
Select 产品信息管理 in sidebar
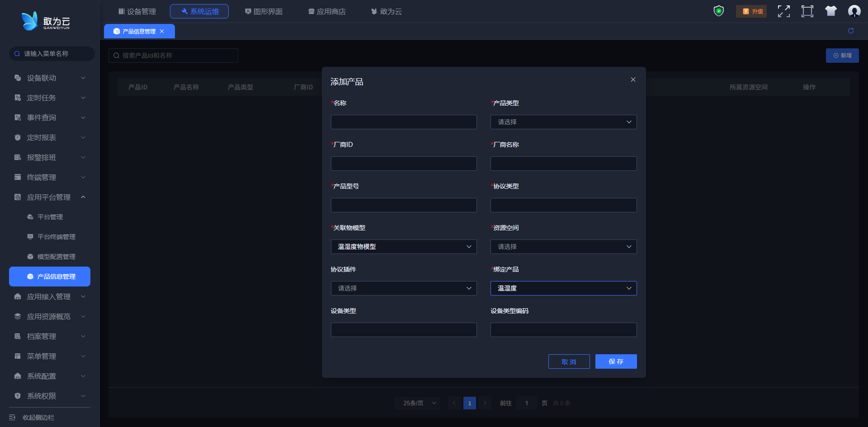(x=50, y=277)
